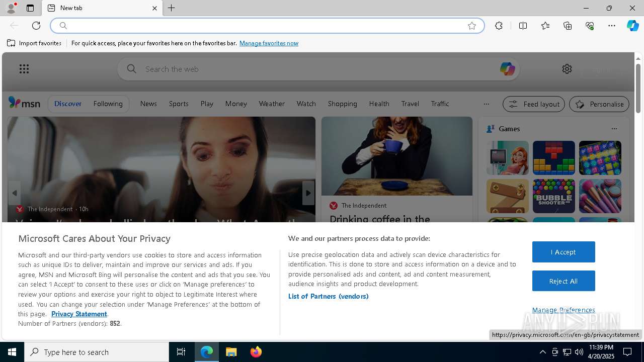Image resolution: width=644 pixels, height=362 pixels.
Task: Go to previous carousel story
Action: click(15, 193)
